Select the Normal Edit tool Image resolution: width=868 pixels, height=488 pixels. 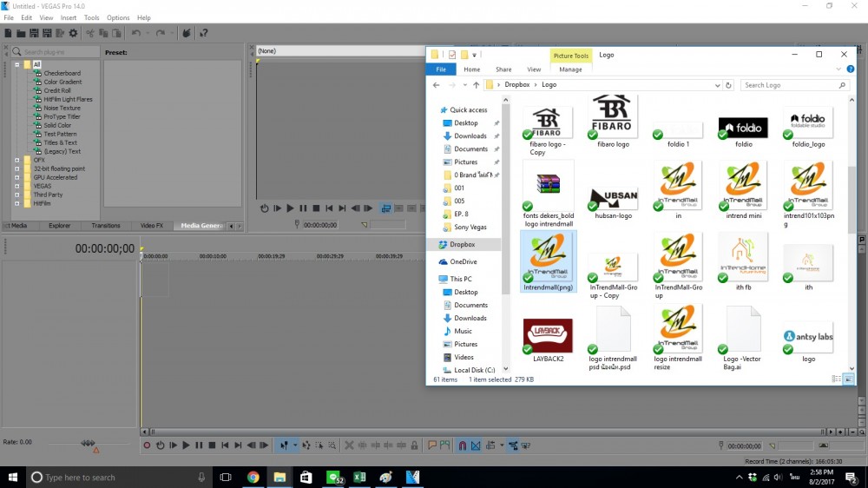tap(284, 445)
